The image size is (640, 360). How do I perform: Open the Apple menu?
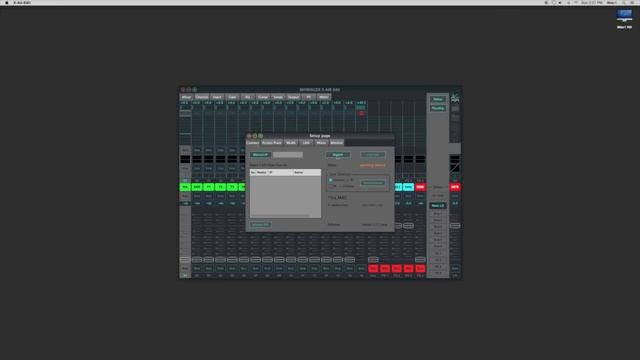pyautogui.click(x=7, y=2)
